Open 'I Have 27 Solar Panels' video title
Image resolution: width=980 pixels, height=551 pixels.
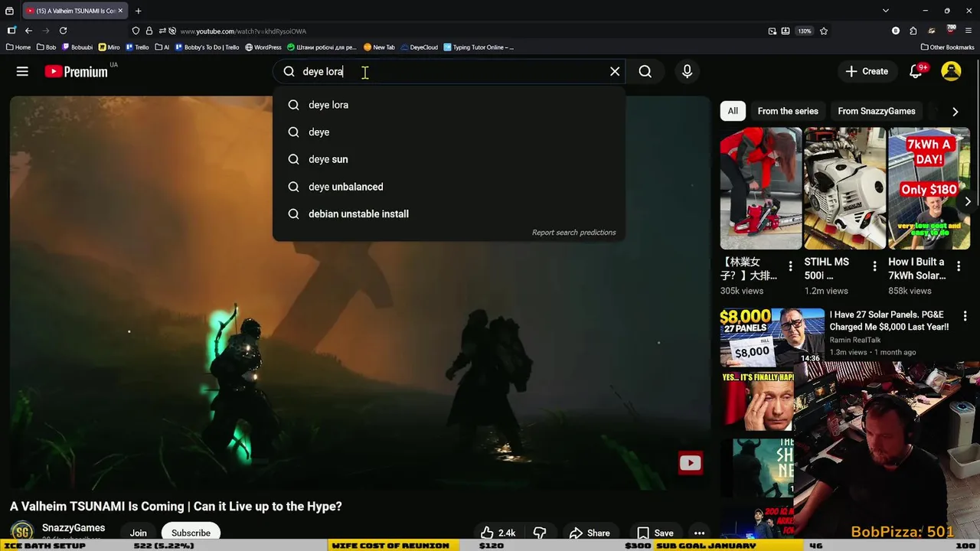tap(889, 321)
